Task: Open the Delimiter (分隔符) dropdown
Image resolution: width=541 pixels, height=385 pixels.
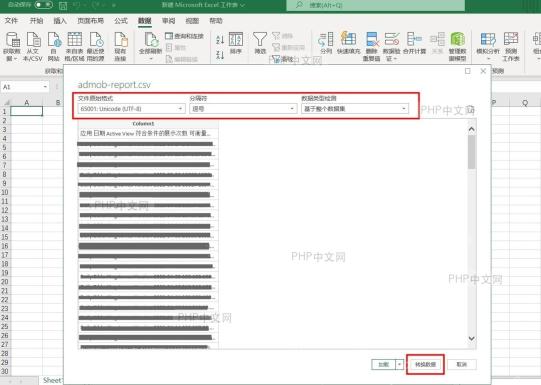Action: pos(243,109)
